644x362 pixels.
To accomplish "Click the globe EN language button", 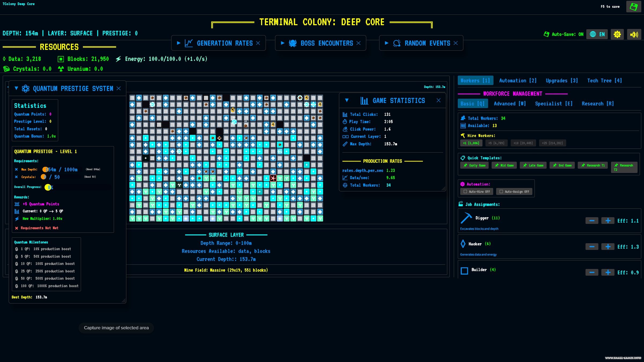I will click(x=597, y=34).
